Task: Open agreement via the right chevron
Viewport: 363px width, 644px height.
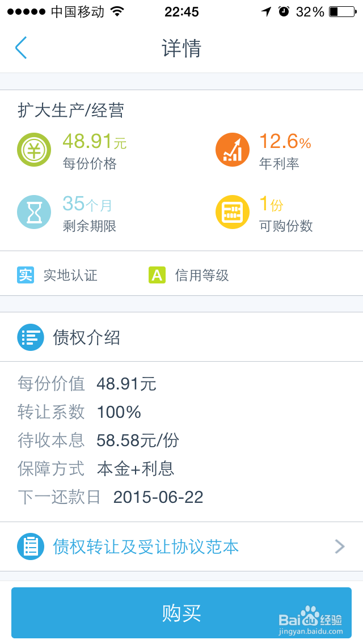Action: (x=340, y=546)
